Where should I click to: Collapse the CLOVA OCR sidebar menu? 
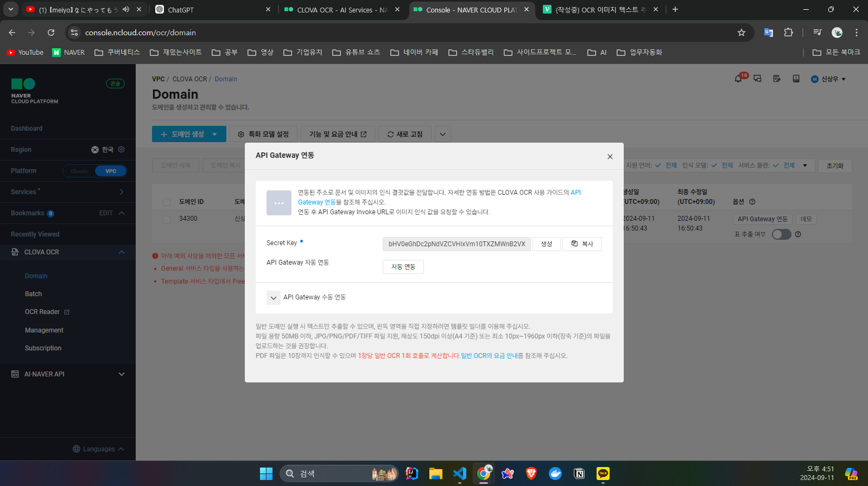122,252
